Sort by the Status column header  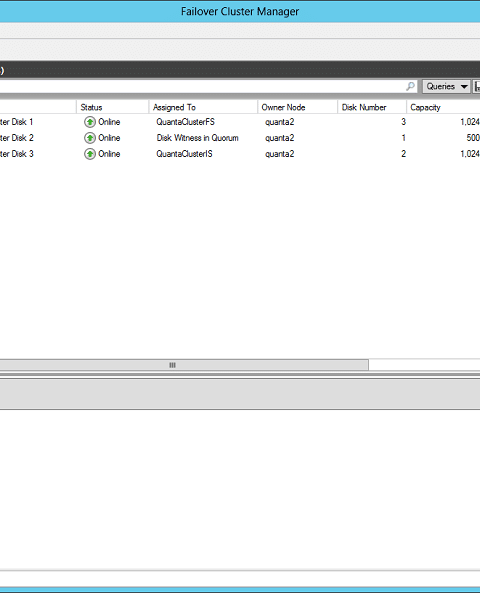point(112,107)
